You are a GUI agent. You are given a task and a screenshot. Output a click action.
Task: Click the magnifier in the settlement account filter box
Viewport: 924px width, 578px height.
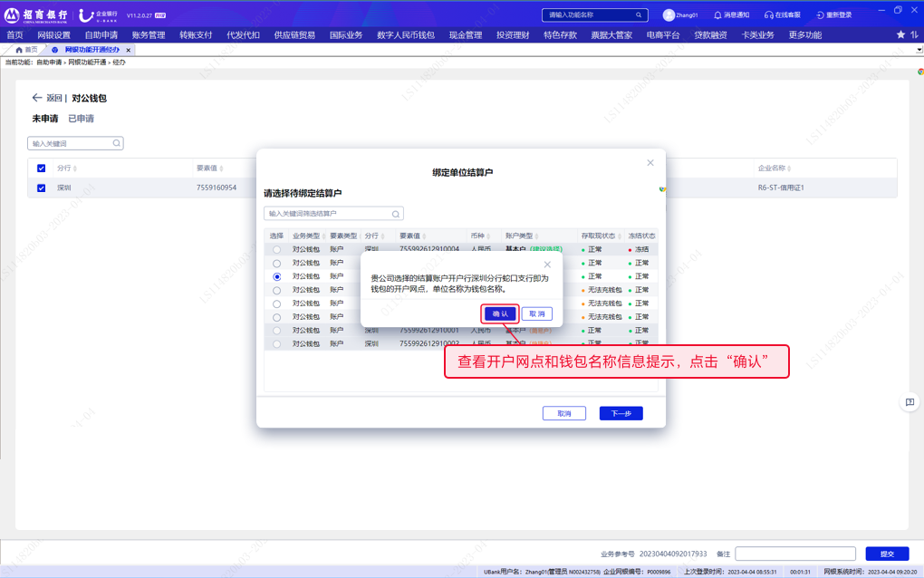(396, 214)
